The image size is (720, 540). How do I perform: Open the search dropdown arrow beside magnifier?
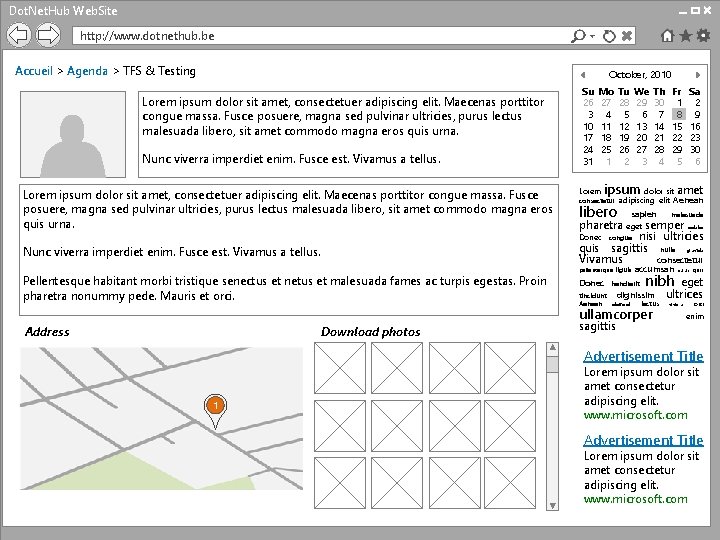click(592, 36)
